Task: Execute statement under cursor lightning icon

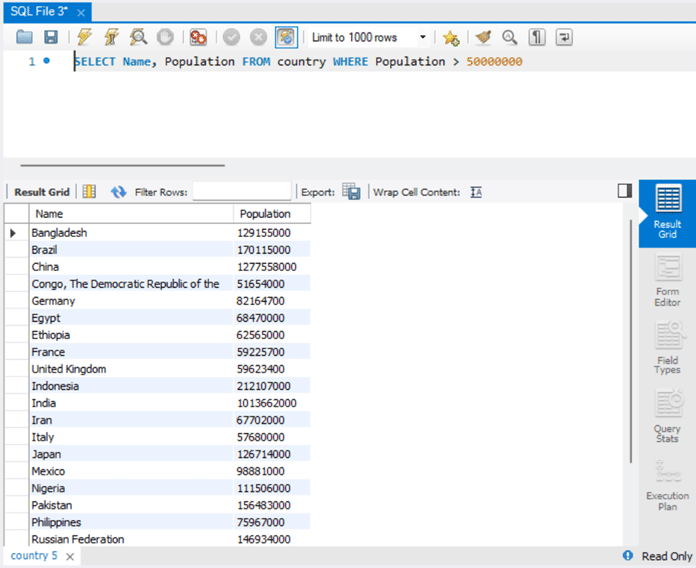Action: point(111,37)
